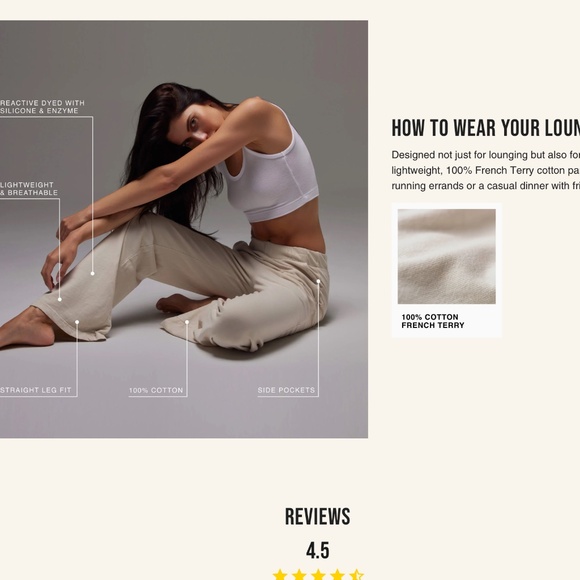This screenshot has width=580, height=580.
Task: Open the French Terry fabric swatch image
Action: click(447, 256)
